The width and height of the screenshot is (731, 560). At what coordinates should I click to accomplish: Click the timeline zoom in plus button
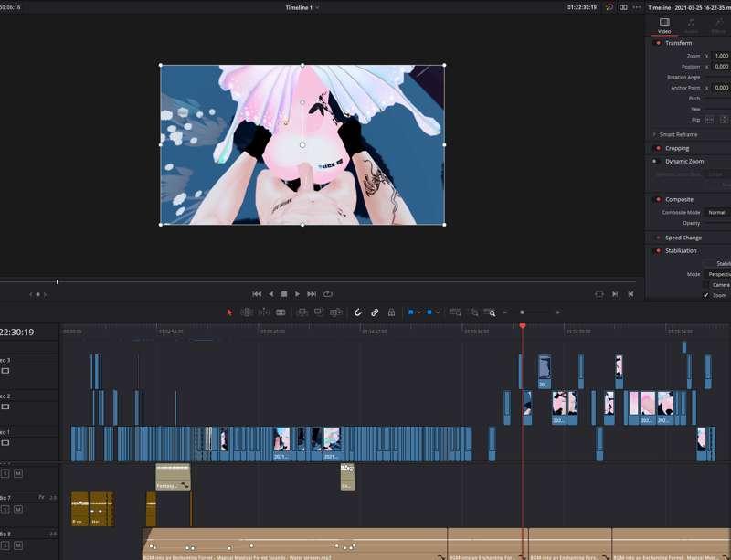tap(558, 312)
